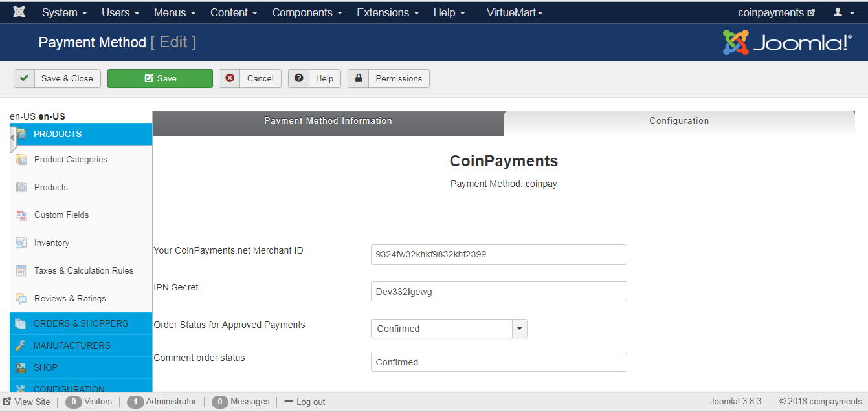Viewport: 868px width, 412px height.
Task: Open Custom Fields in sidebar
Action: [61, 215]
